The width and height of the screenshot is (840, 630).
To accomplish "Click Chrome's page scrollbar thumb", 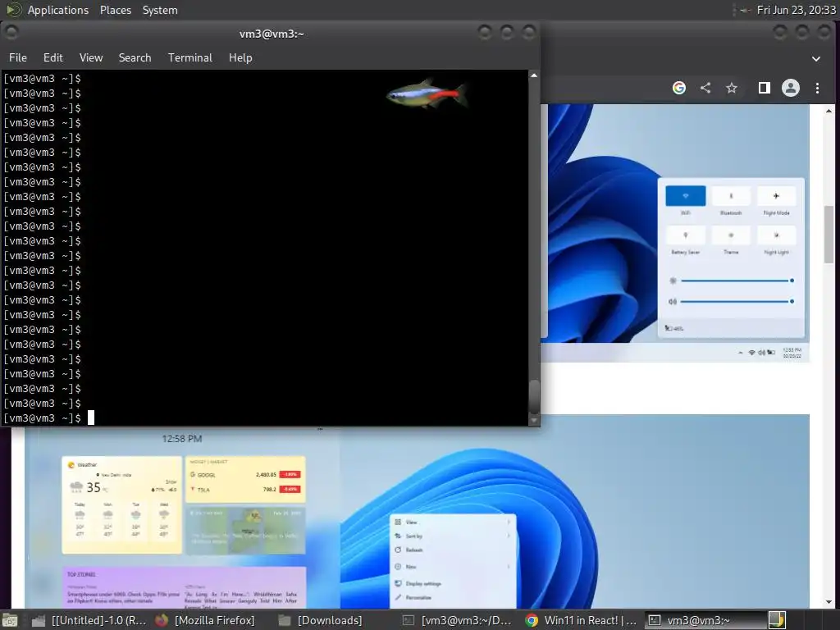I will [x=829, y=234].
